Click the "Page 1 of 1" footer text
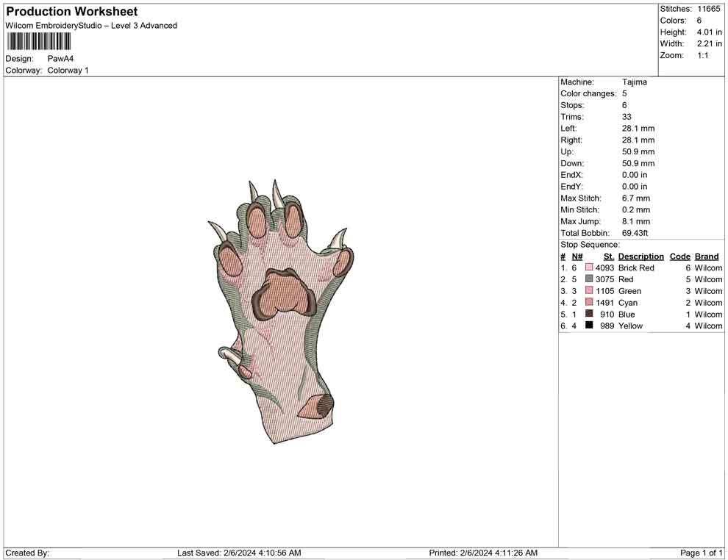The width and height of the screenshot is (728, 560). tap(701, 553)
